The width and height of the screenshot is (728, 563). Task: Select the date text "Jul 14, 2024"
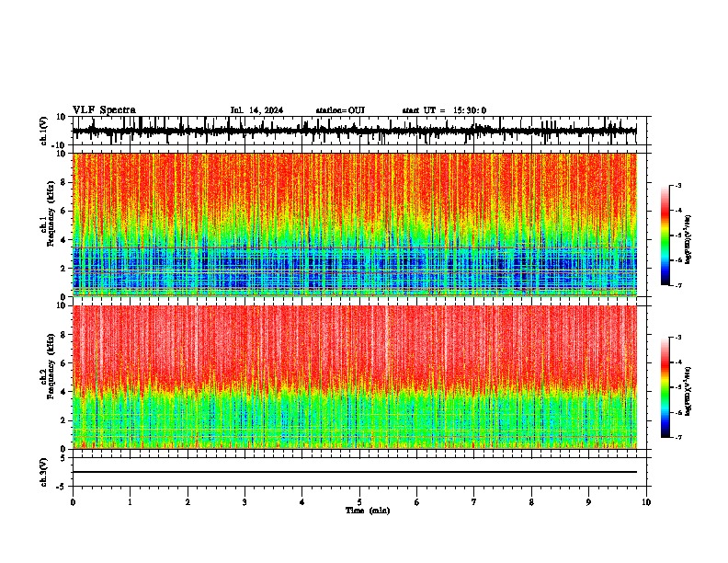click(x=256, y=110)
